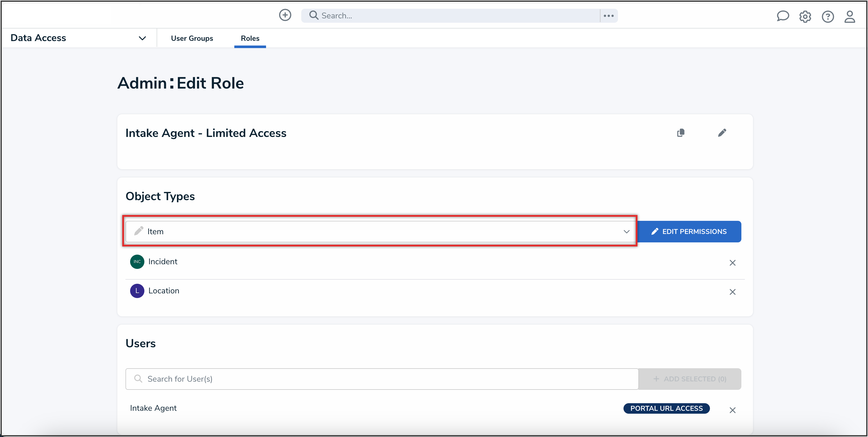Remove the Location object type
The width and height of the screenshot is (868, 437).
click(x=732, y=292)
